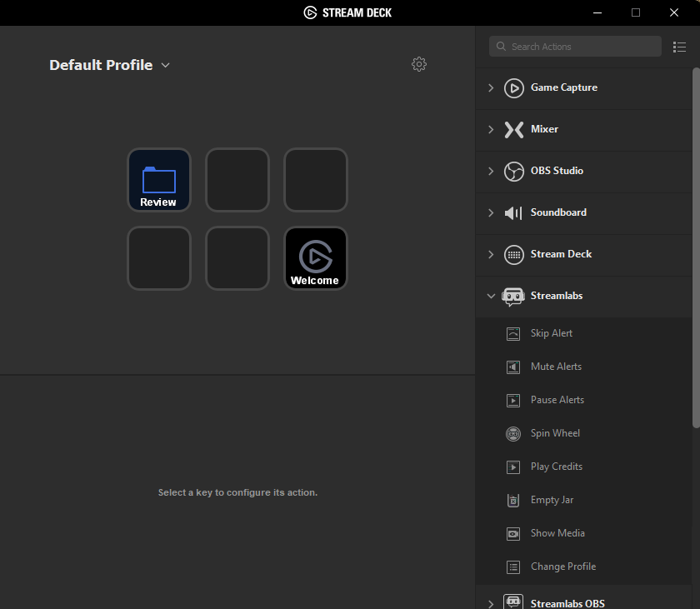The width and height of the screenshot is (700, 609).
Task: Minimize the Stream Deck window
Action: (597, 13)
